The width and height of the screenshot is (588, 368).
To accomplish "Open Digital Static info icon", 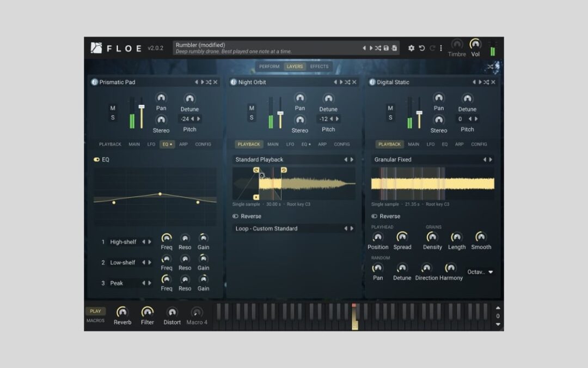I will tap(372, 82).
